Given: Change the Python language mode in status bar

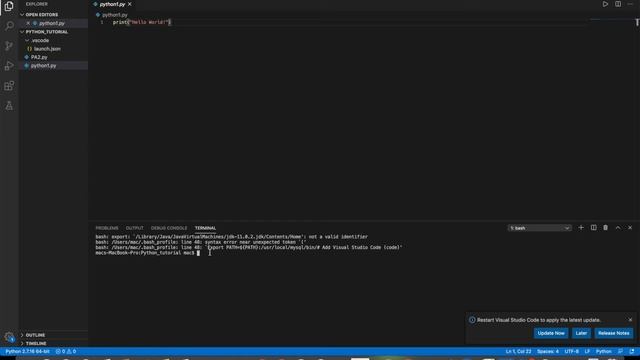Looking at the screenshot, I should (x=603, y=351).
